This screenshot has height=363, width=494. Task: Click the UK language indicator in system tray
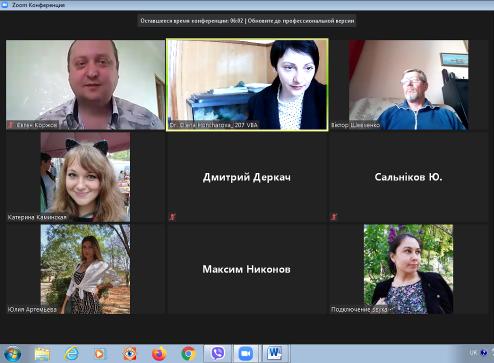(x=473, y=353)
